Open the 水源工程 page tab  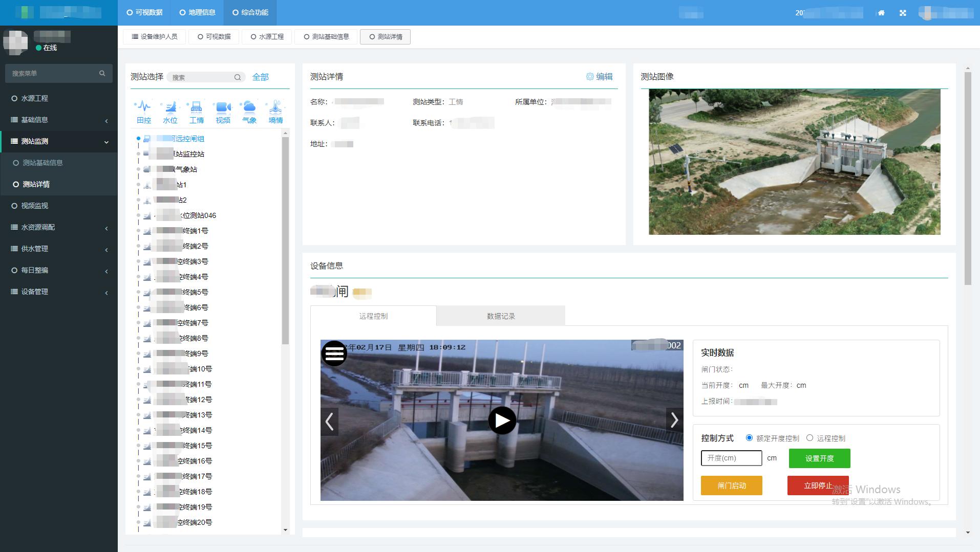pos(267,37)
